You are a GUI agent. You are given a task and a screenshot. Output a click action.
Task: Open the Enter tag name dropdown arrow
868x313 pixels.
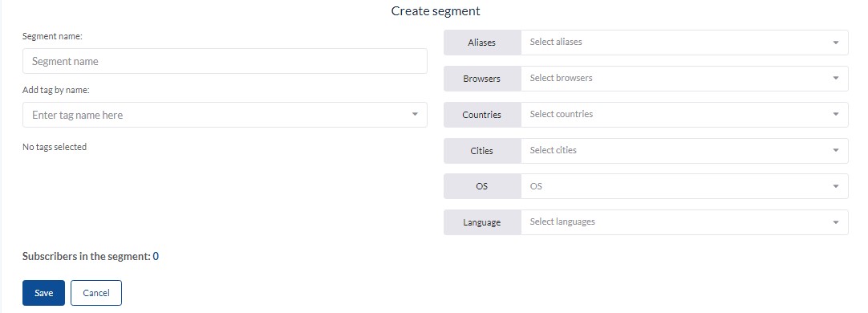[415, 115]
